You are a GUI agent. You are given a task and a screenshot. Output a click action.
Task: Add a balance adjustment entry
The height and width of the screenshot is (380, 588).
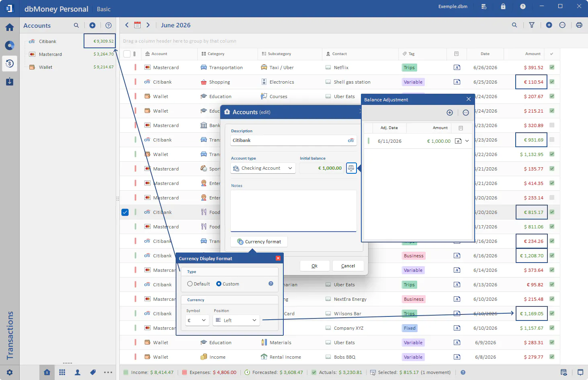[x=450, y=113]
